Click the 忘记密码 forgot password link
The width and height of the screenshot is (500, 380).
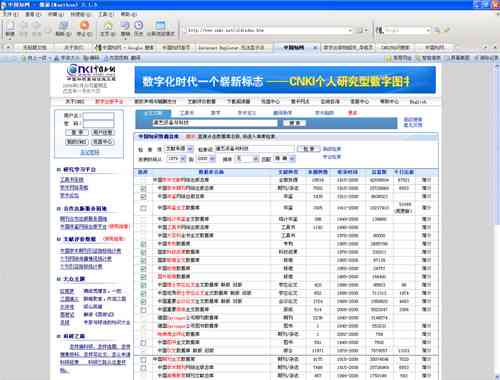pos(90,152)
